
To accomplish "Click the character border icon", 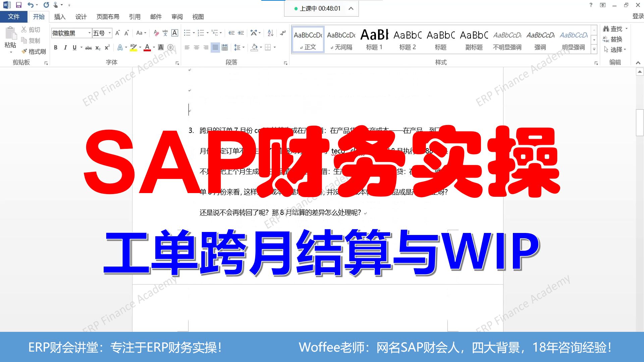I will (175, 33).
